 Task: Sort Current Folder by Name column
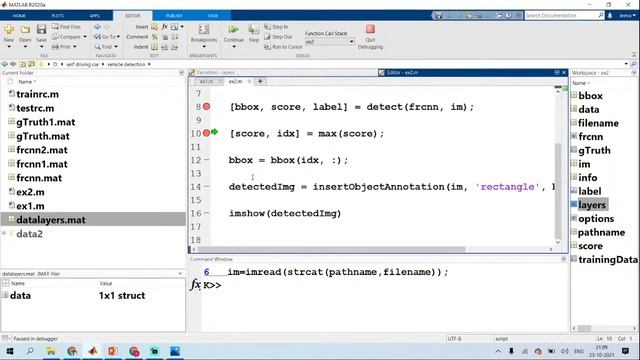tap(27, 82)
